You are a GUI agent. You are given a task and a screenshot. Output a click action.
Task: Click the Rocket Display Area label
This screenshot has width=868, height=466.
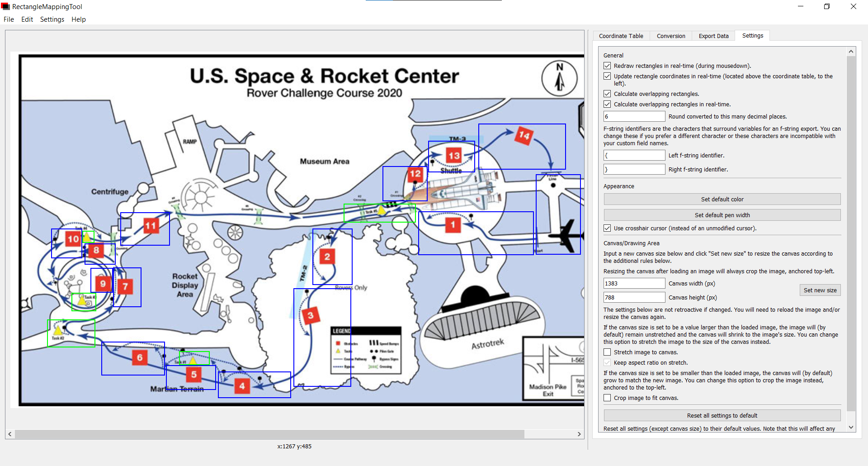coord(185,285)
